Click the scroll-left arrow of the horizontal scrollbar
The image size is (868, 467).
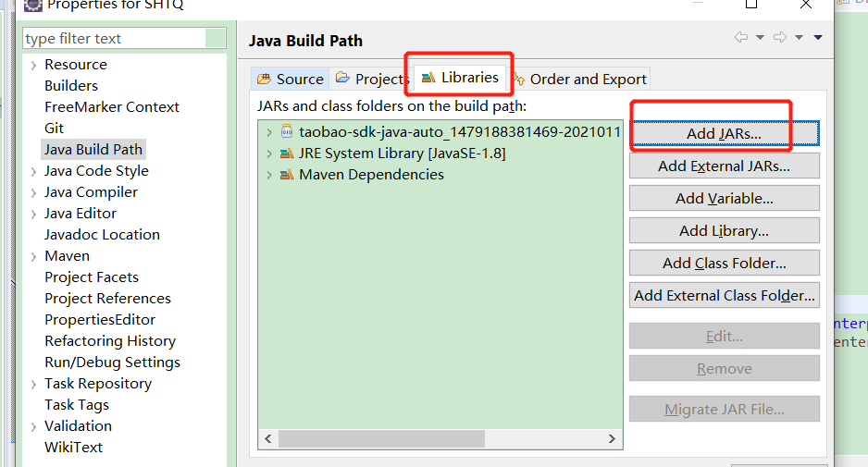pyautogui.click(x=268, y=439)
